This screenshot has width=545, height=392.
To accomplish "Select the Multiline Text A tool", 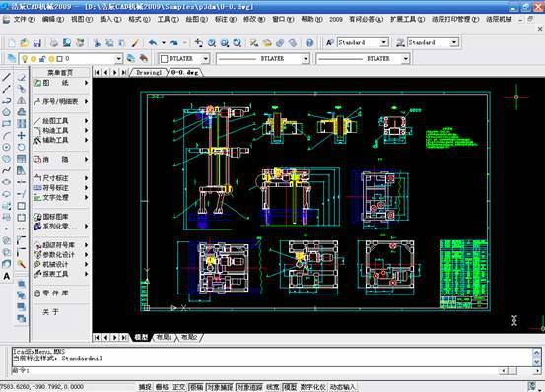I will (x=6, y=277).
